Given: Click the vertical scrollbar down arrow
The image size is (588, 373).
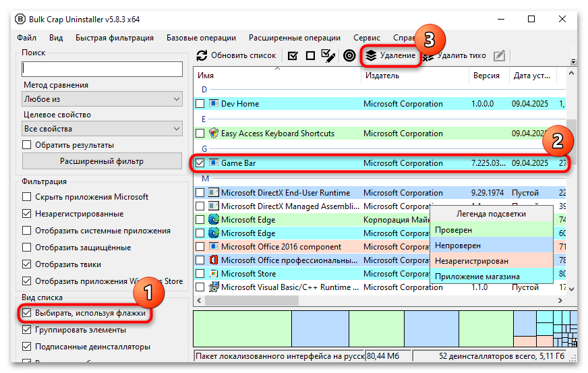Looking at the screenshot, I should point(571,289).
